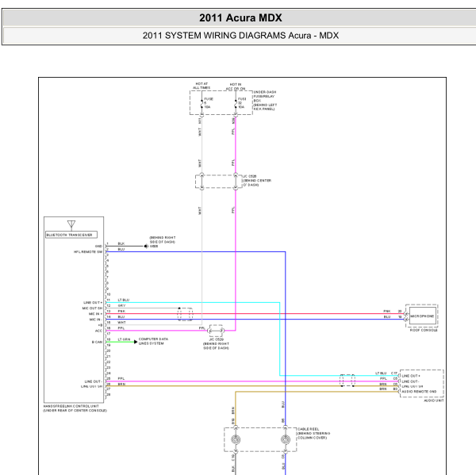
Task: Click the "AUDIO REMOTE GND" terminal label
Action: [x=419, y=392]
